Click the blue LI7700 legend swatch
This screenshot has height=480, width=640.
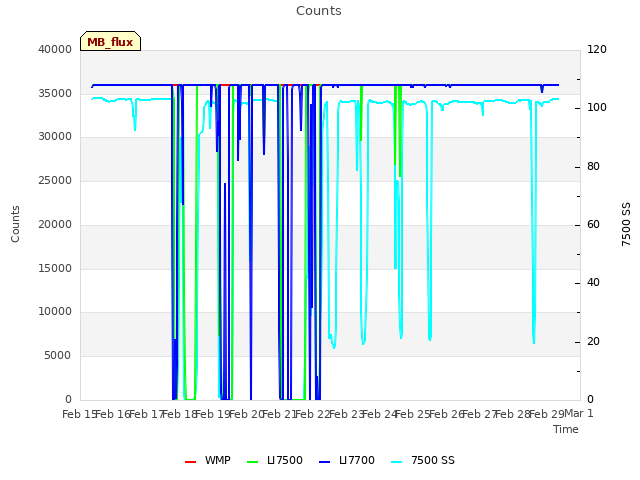click(324, 462)
